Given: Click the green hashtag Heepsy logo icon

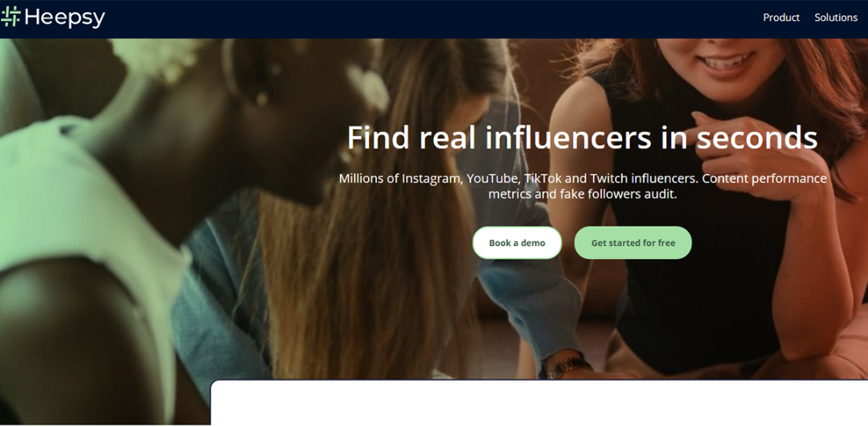Looking at the screenshot, I should click(x=10, y=17).
